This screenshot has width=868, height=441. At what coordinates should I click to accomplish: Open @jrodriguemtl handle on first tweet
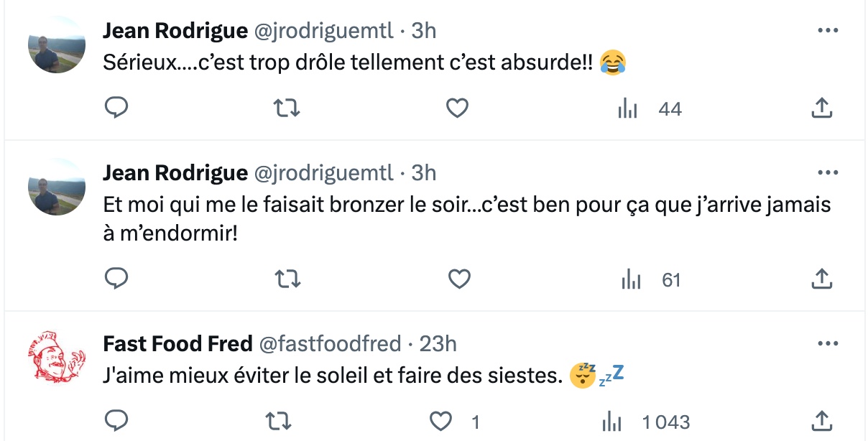pyautogui.click(x=324, y=30)
